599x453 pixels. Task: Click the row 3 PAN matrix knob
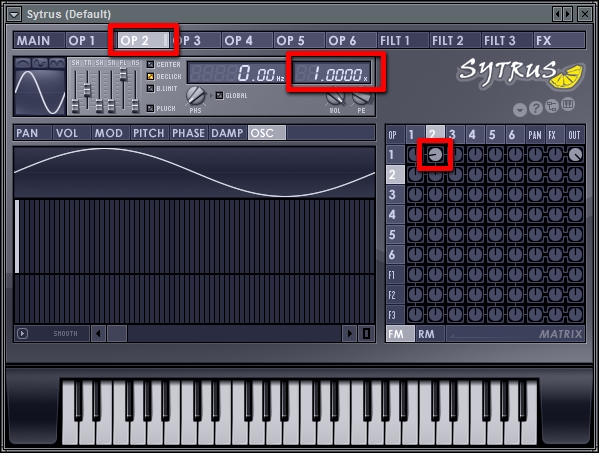tap(535, 194)
